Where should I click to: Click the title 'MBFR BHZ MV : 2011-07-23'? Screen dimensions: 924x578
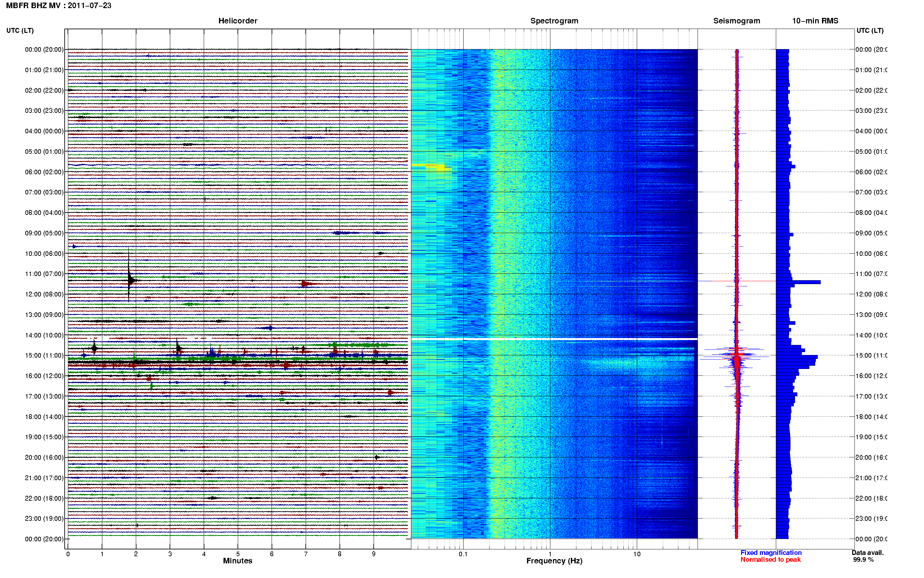tap(58, 6)
